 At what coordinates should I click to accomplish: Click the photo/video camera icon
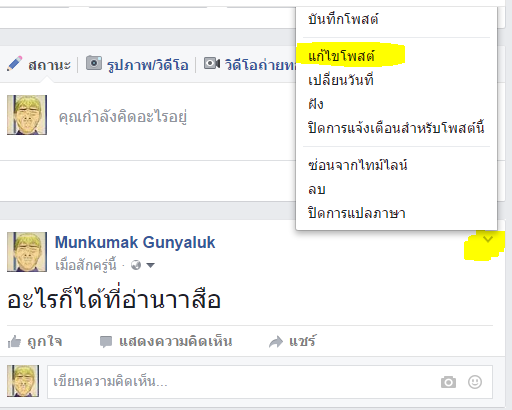click(x=94, y=63)
